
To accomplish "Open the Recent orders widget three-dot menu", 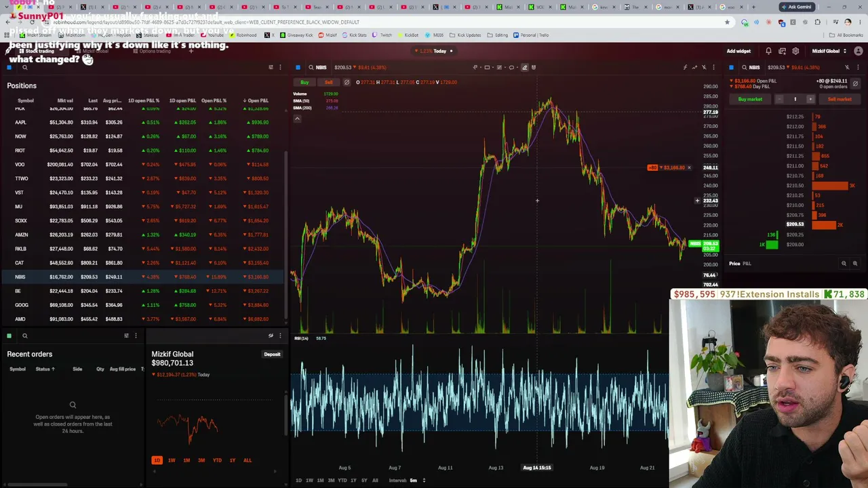I will coord(136,335).
